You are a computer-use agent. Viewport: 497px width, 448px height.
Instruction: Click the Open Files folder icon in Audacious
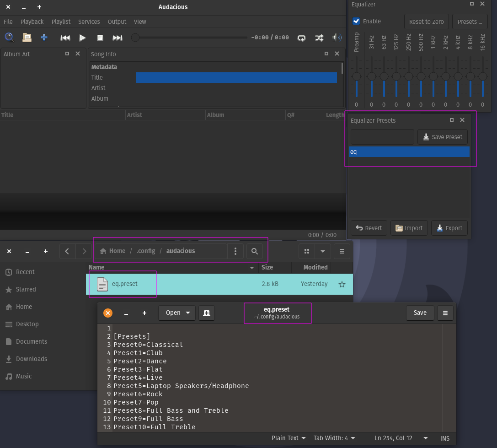pyautogui.click(x=27, y=38)
